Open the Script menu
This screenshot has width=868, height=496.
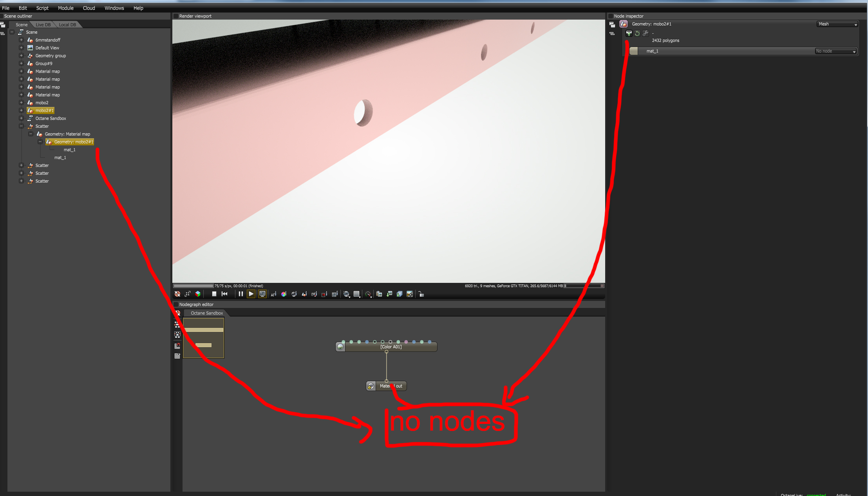(42, 8)
